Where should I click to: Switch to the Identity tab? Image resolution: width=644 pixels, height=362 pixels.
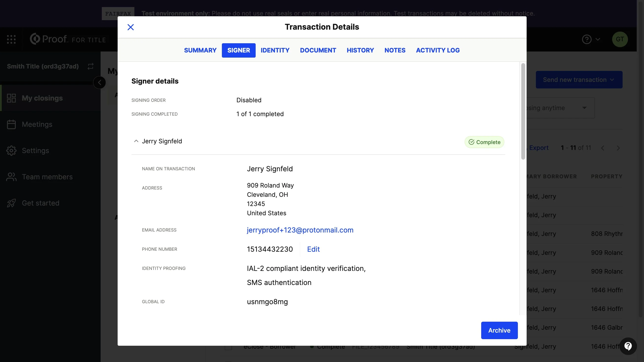[x=275, y=50]
